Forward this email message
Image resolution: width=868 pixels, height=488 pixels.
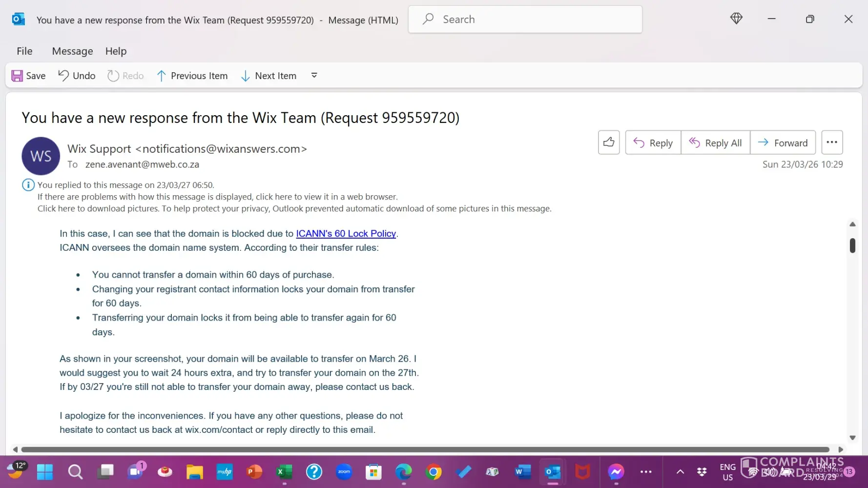click(x=783, y=142)
